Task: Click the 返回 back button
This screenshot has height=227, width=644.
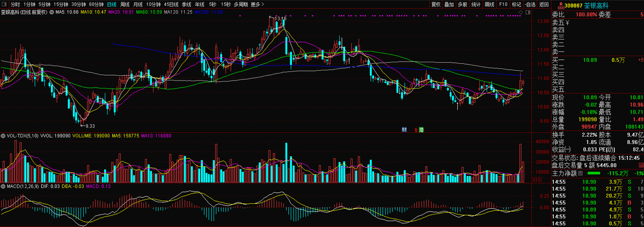Action: click(543, 4)
